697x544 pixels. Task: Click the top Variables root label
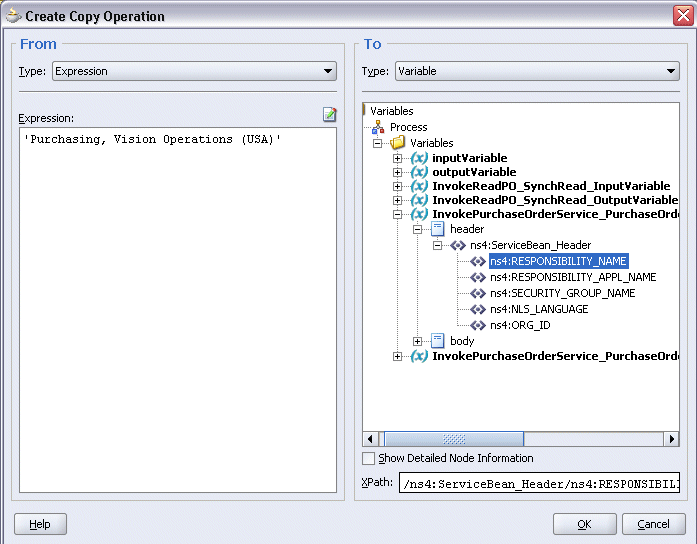pos(392,111)
